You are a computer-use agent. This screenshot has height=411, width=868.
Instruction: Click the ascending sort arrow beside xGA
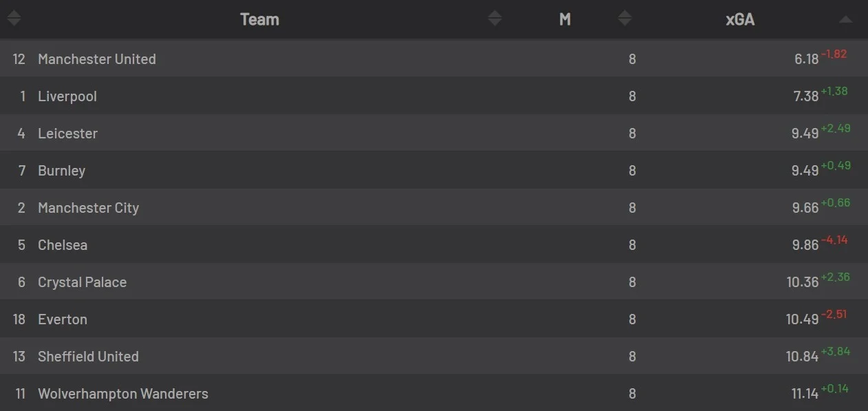(x=845, y=20)
